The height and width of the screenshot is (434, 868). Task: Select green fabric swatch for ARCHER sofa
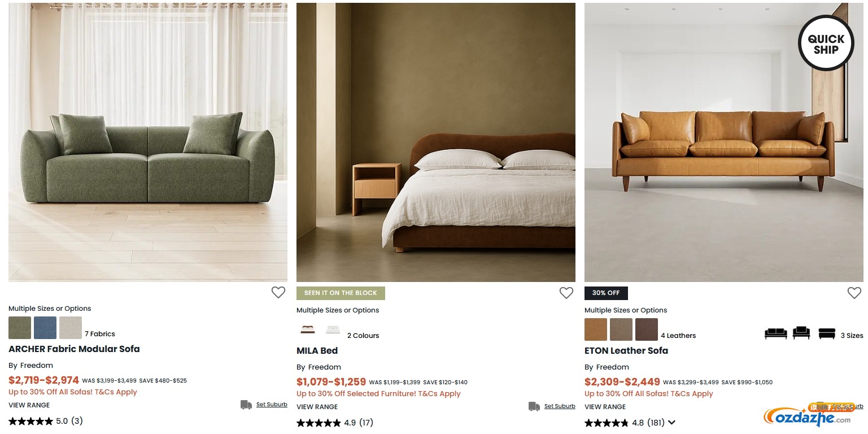pyautogui.click(x=20, y=328)
